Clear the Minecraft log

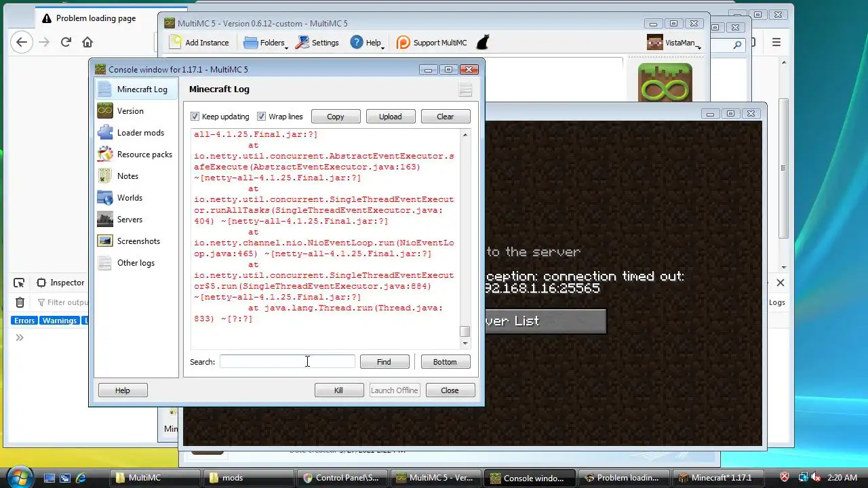coord(446,117)
